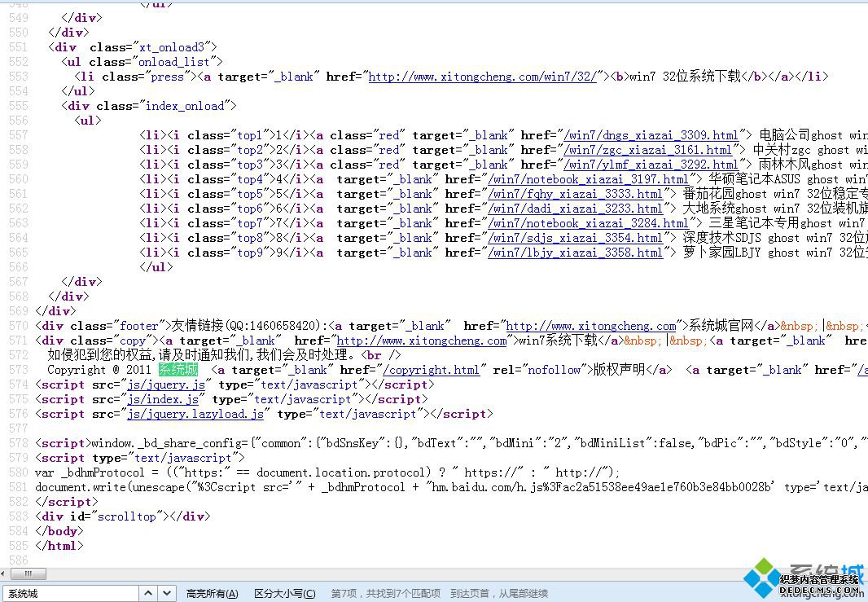This screenshot has height=602, width=868.
Task: Click the horizontal scrollbar thumb
Action: 28,573
